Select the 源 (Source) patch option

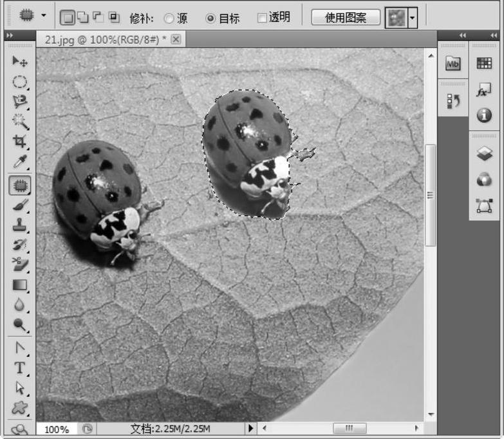(170, 18)
